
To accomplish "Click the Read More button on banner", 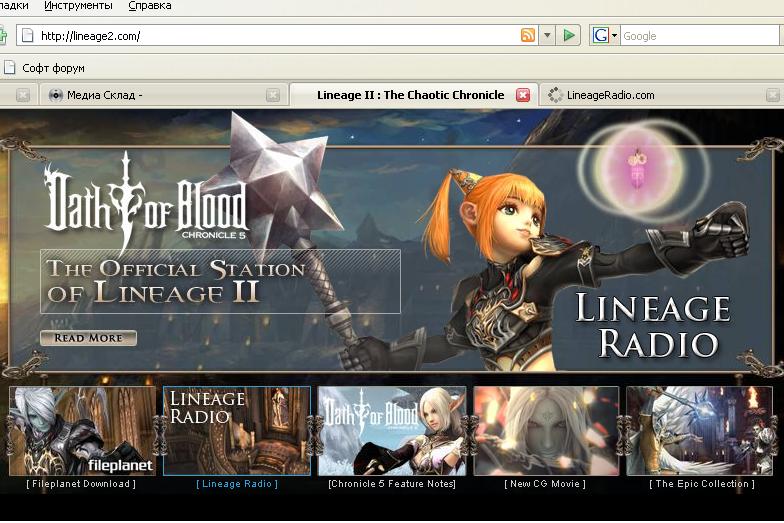I will point(88,338).
